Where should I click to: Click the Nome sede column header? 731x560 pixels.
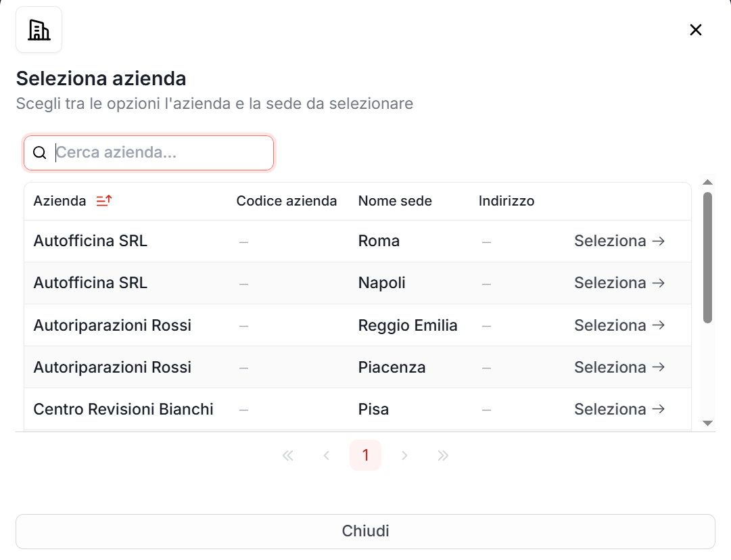pyautogui.click(x=395, y=201)
